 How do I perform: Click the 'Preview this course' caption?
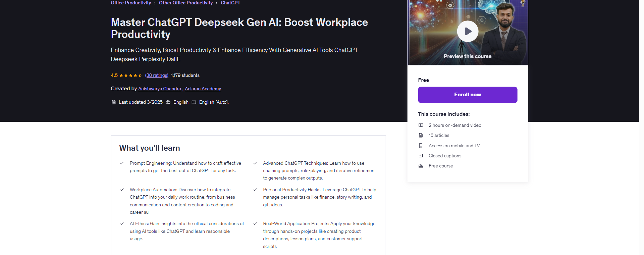[468, 56]
